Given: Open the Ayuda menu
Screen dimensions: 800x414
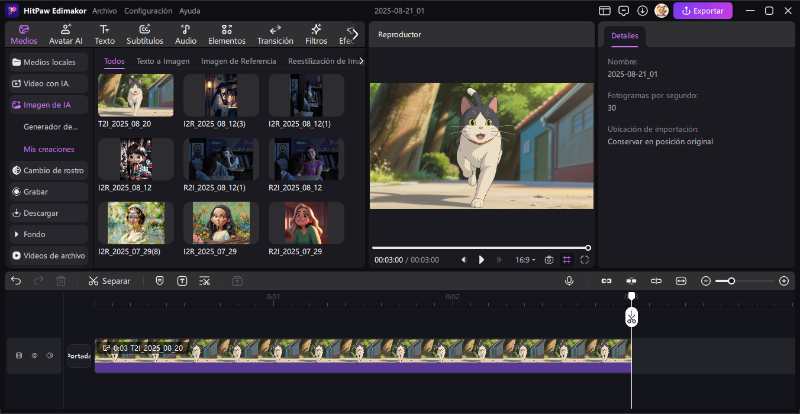Looking at the screenshot, I should pos(190,11).
